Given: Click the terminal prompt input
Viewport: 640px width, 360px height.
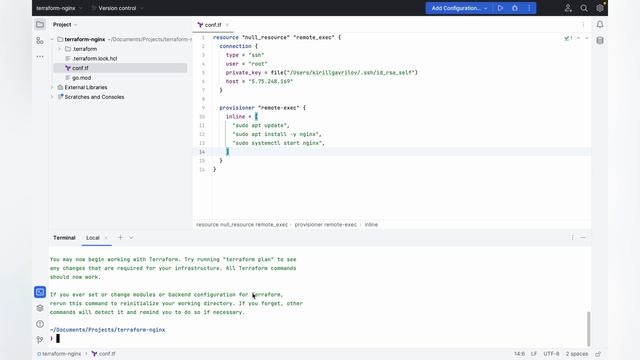Looking at the screenshot, I should (58, 338).
